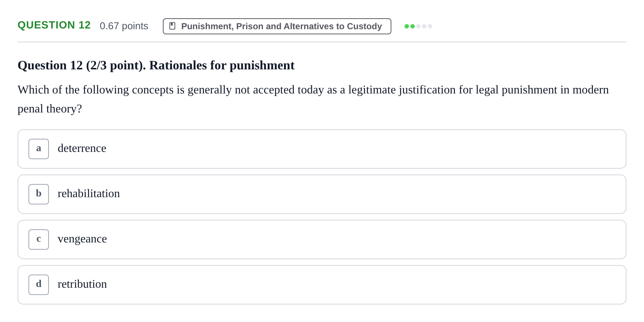The image size is (644, 322).
Task: Click the first green difficulty dot
Action: (x=407, y=26)
